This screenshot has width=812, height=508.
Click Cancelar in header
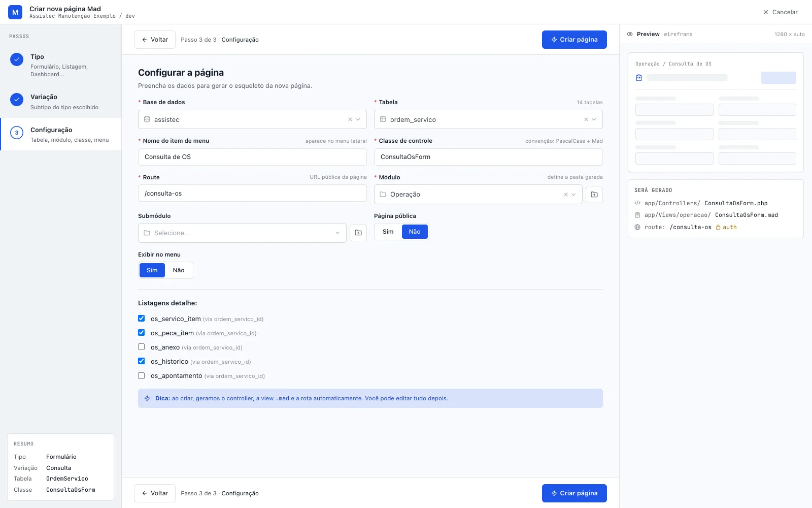coord(781,12)
